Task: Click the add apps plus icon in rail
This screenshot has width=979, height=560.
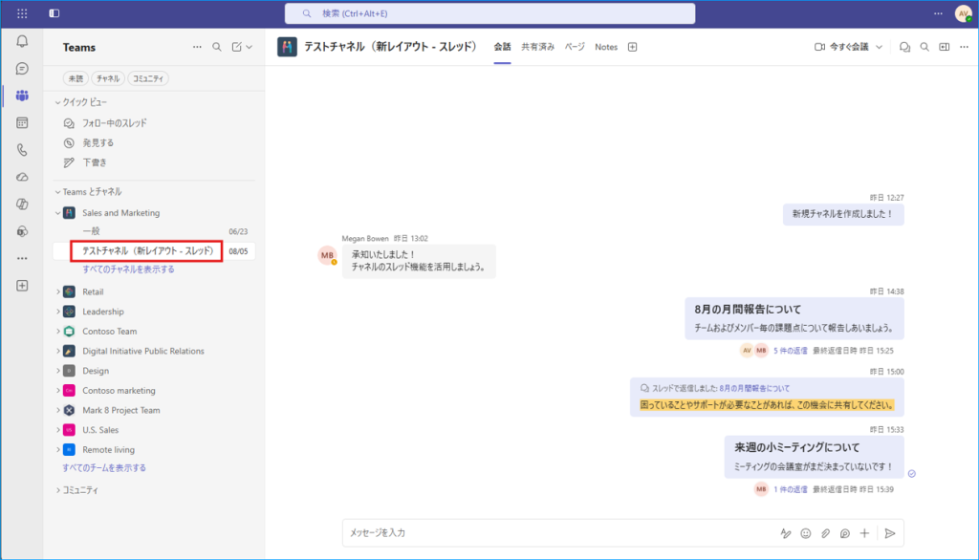Action: coord(22,286)
